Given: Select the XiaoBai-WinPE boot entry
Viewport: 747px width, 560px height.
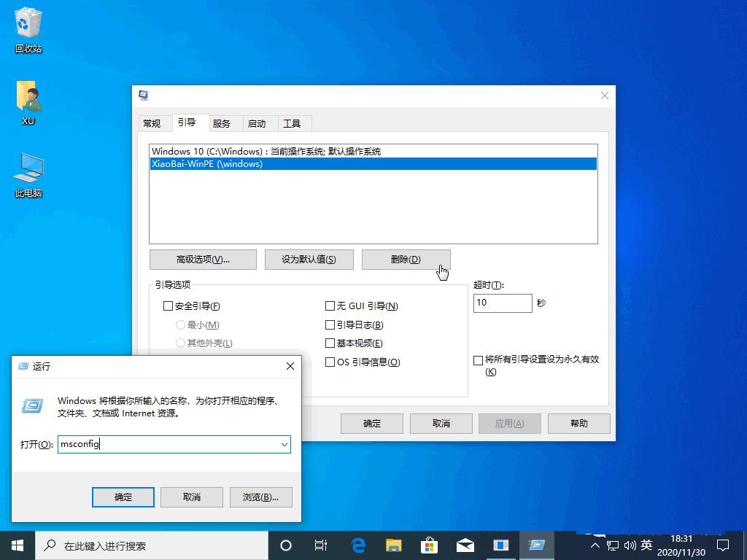Looking at the screenshot, I should pos(373,164).
